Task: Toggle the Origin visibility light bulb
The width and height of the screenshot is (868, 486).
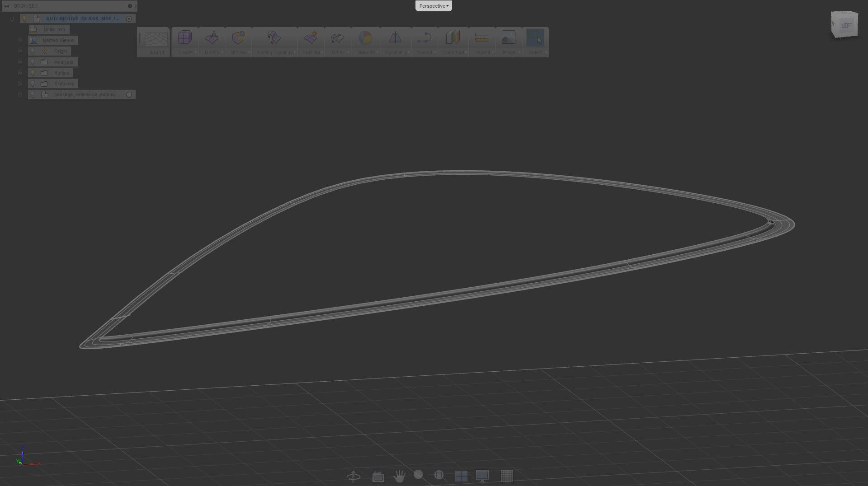Action: point(33,51)
